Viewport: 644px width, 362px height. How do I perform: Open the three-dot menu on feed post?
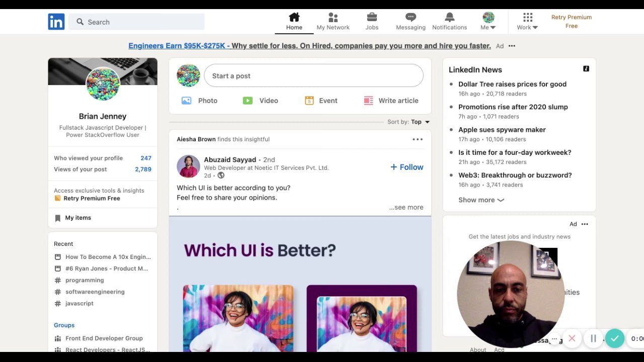418,139
